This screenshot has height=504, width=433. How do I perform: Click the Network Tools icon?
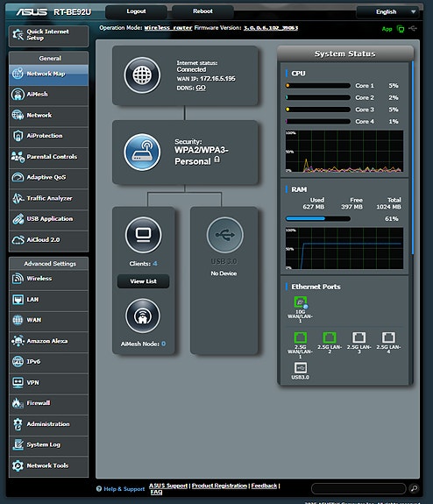[18, 465]
